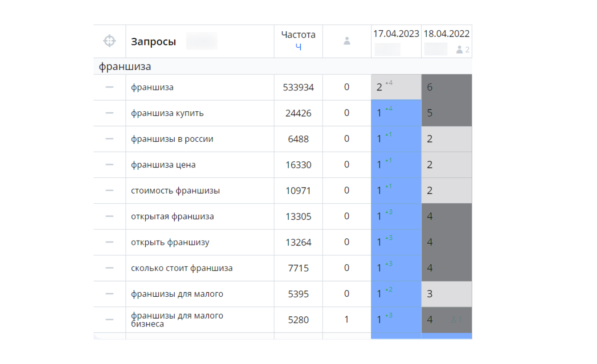The height and width of the screenshot is (364, 597).
Task: Click the person icon column header
Action: [347, 41]
